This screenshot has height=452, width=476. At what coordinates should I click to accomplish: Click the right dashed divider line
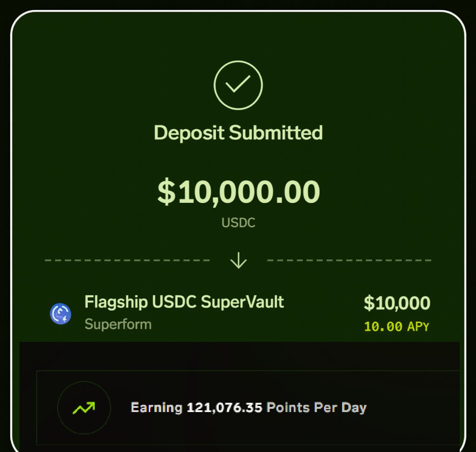349,261
